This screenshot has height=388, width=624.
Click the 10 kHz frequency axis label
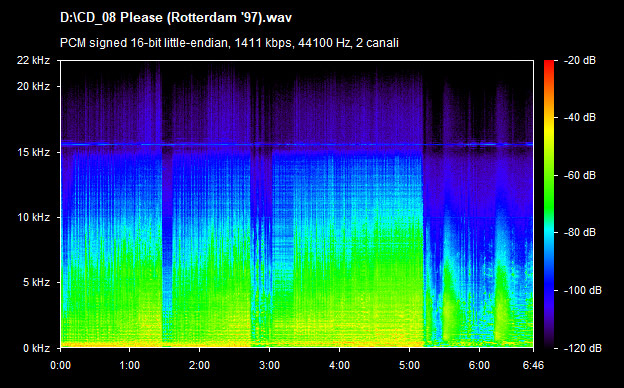[x=33, y=218]
